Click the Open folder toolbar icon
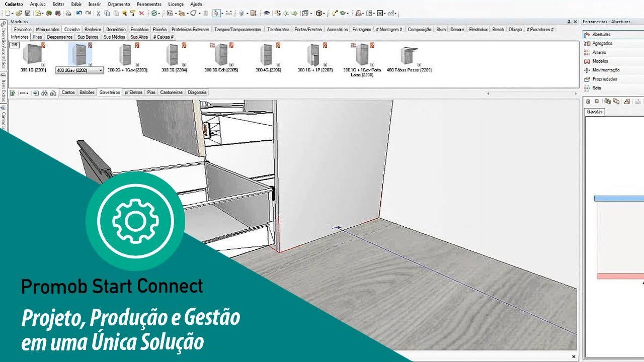 [19, 13]
